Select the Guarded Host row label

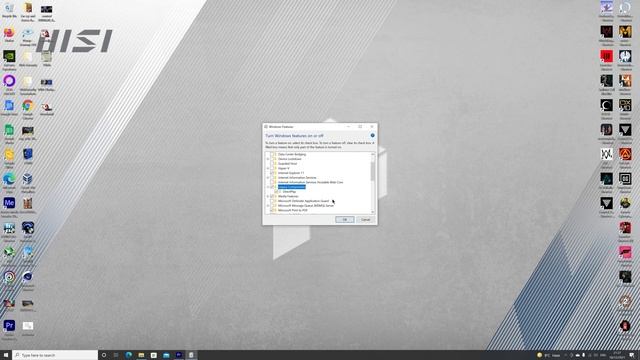tap(287, 164)
